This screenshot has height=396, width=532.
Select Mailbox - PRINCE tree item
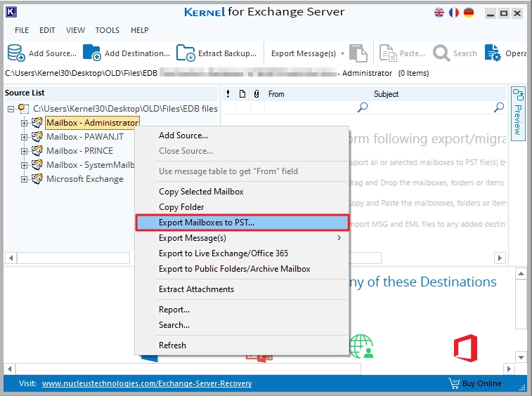[x=79, y=150]
